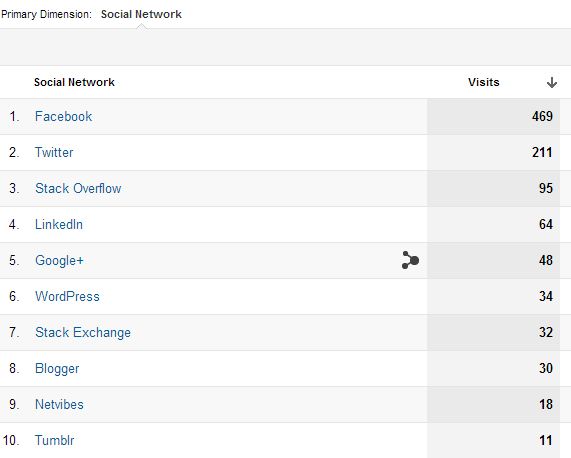Select the Social Network primary dimension tab

point(141,14)
